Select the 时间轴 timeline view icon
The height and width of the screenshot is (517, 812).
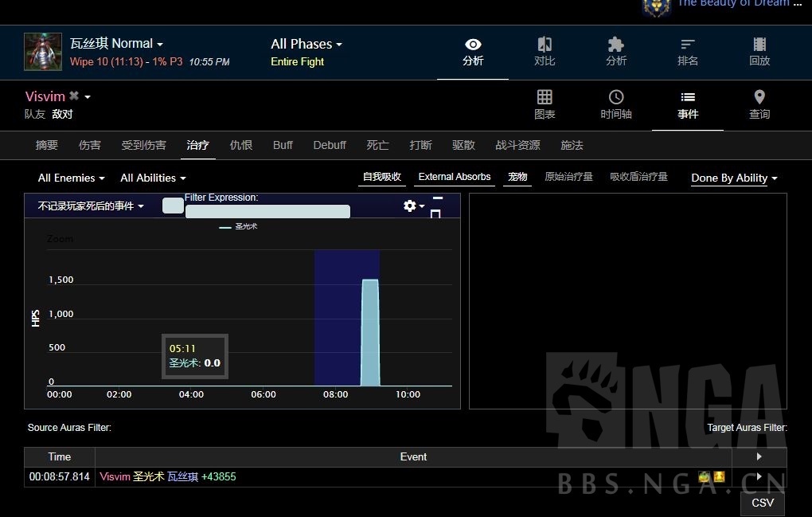coord(615,104)
